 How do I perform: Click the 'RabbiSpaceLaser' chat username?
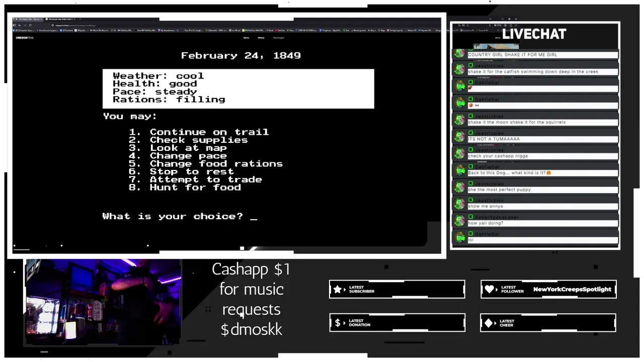click(497, 217)
